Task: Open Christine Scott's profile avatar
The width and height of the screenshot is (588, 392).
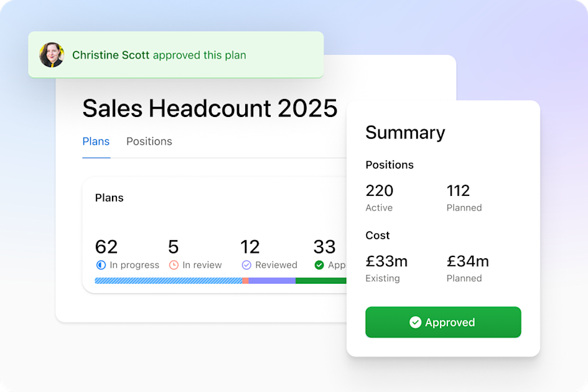Action: tap(52, 55)
